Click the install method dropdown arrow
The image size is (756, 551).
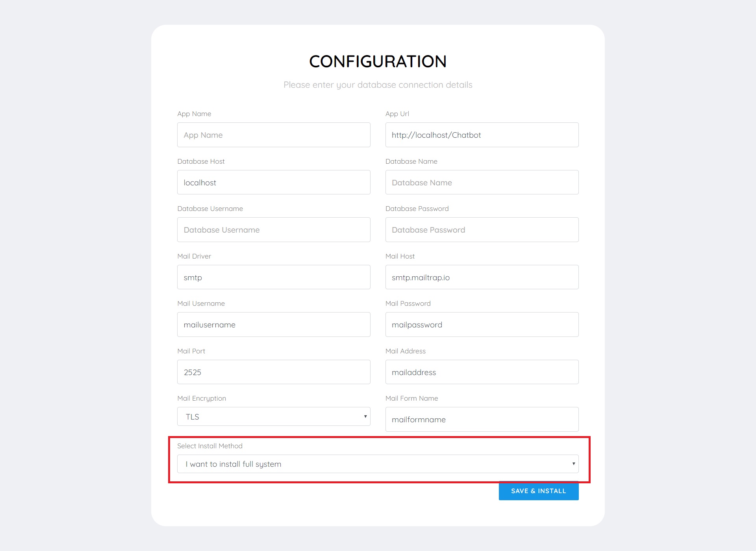click(574, 464)
